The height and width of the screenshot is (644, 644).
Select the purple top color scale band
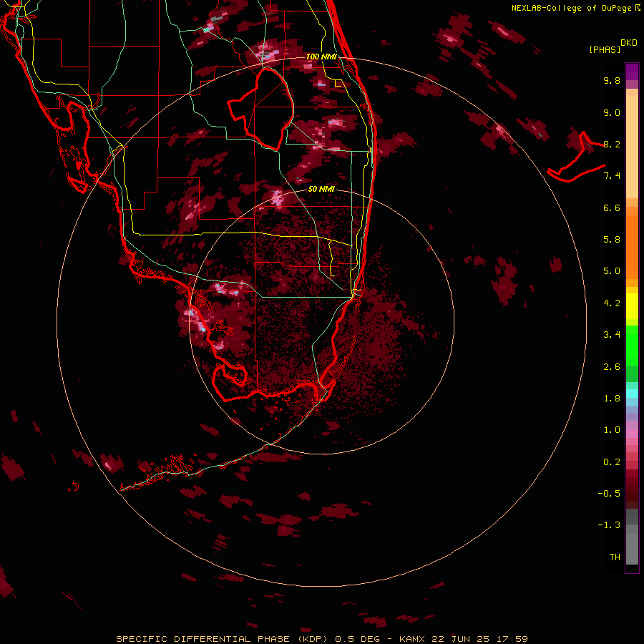coord(632,72)
